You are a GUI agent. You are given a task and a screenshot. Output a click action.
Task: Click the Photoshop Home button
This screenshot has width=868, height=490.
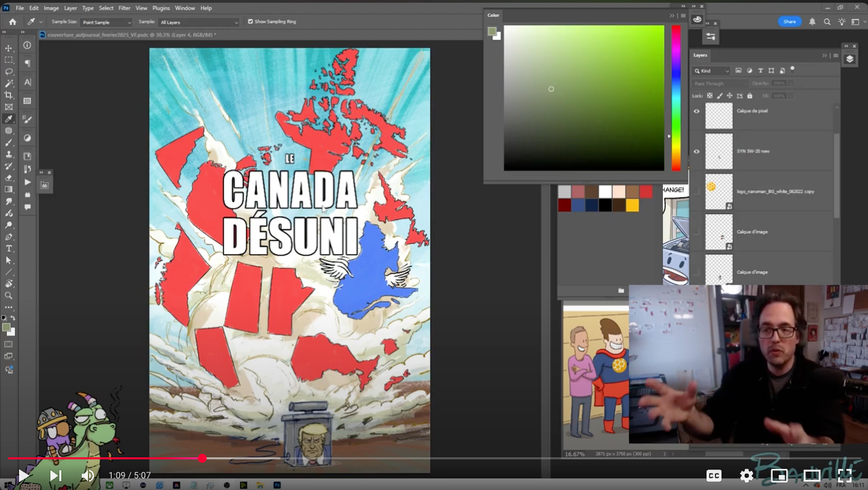pyautogui.click(x=12, y=22)
